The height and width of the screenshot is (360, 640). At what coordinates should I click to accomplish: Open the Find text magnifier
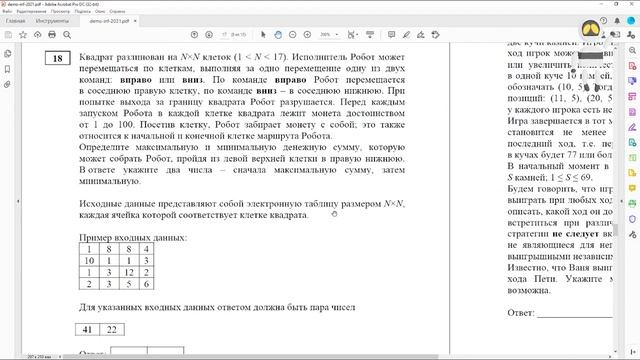[x=67, y=35]
